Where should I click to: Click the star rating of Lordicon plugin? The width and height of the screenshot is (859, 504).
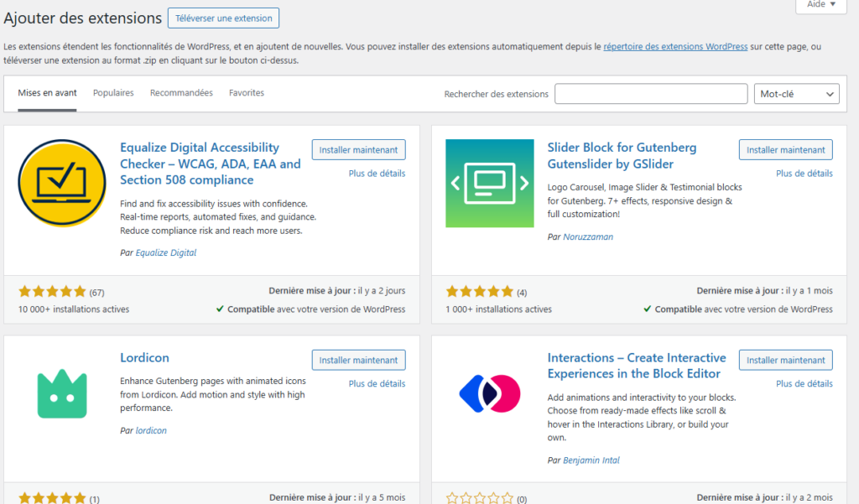[52, 499]
